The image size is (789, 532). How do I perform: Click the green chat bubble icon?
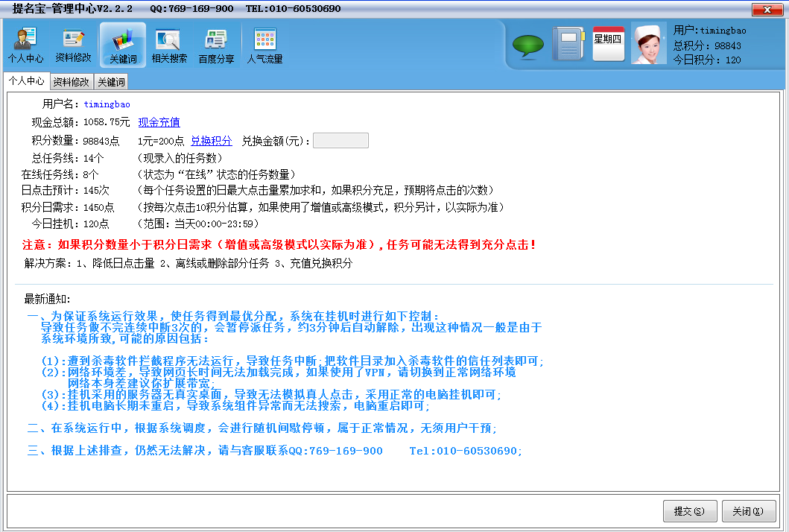[x=527, y=46]
